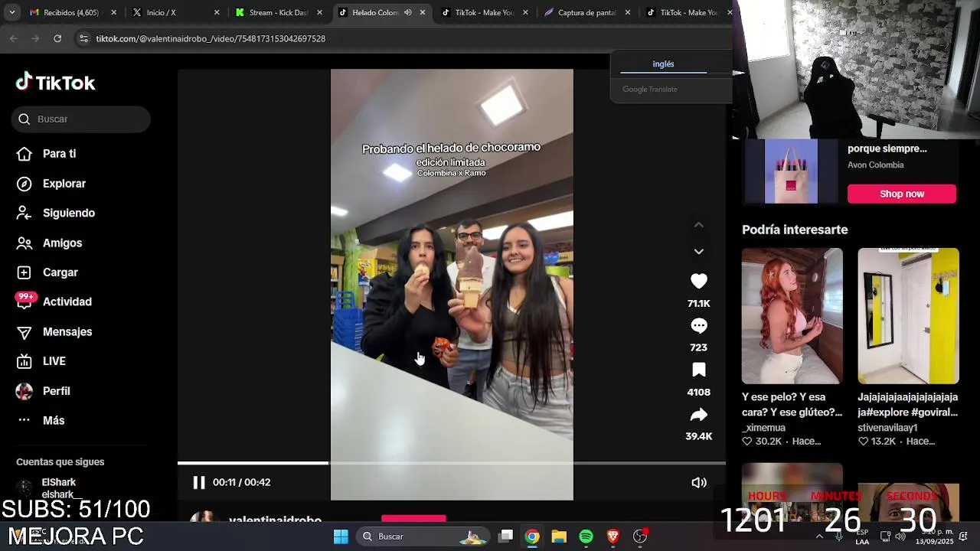Open the video comments (723)

699,326
